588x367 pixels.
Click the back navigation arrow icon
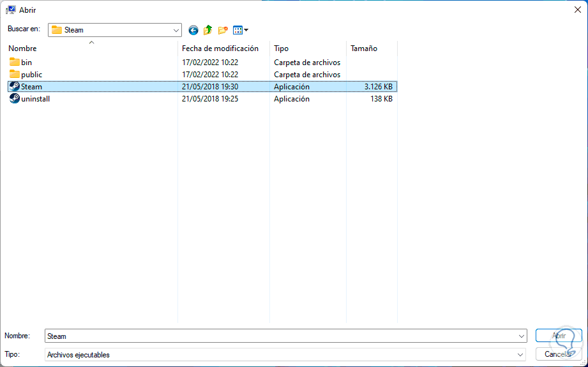point(193,30)
